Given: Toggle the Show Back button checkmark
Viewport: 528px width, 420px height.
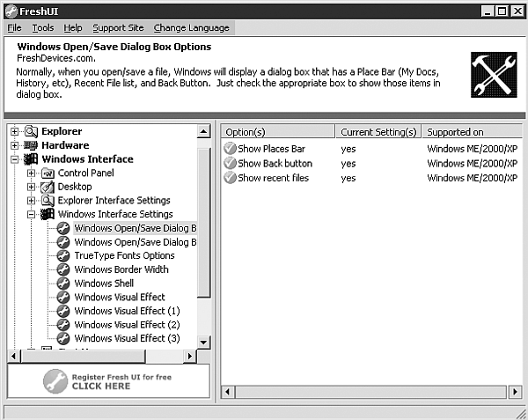Looking at the screenshot, I should pos(230,163).
